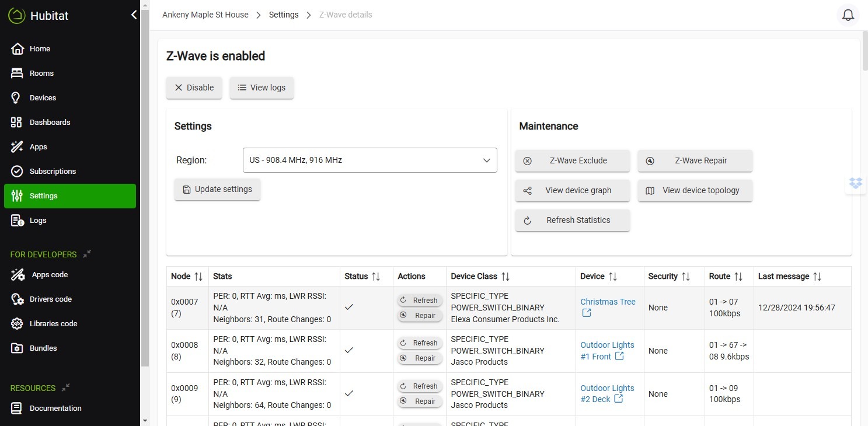Click the sidebar vertical scrollbar down arrow
Image resolution: width=868 pixels, height=426 pixels.
145,420
